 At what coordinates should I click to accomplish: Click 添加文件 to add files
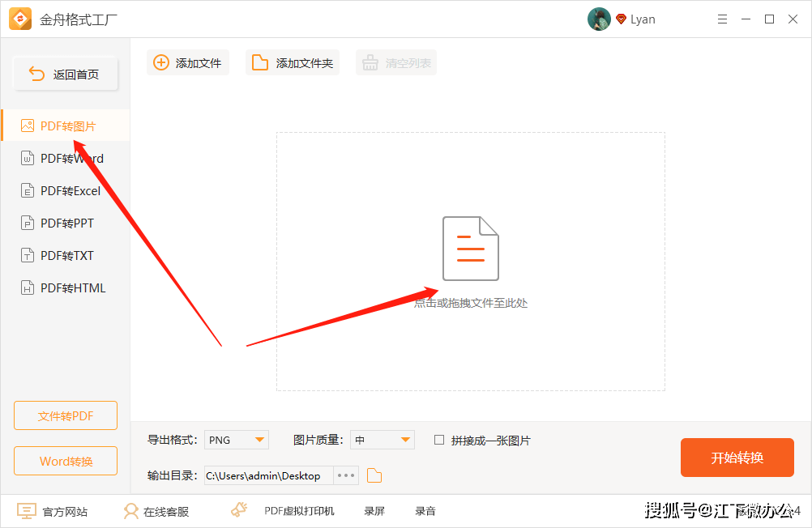click(187, 62)
